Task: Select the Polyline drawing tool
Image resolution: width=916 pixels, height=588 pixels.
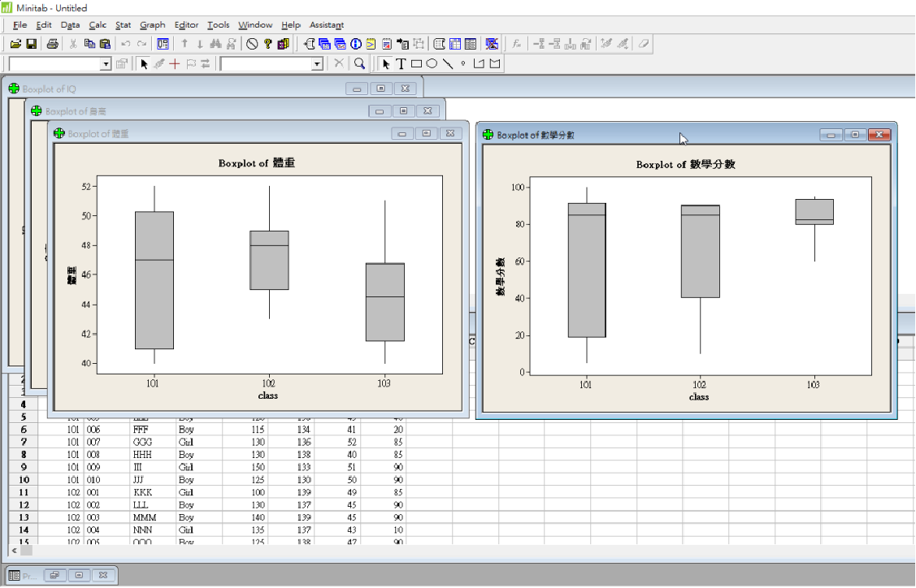Action: pos(479,63)
